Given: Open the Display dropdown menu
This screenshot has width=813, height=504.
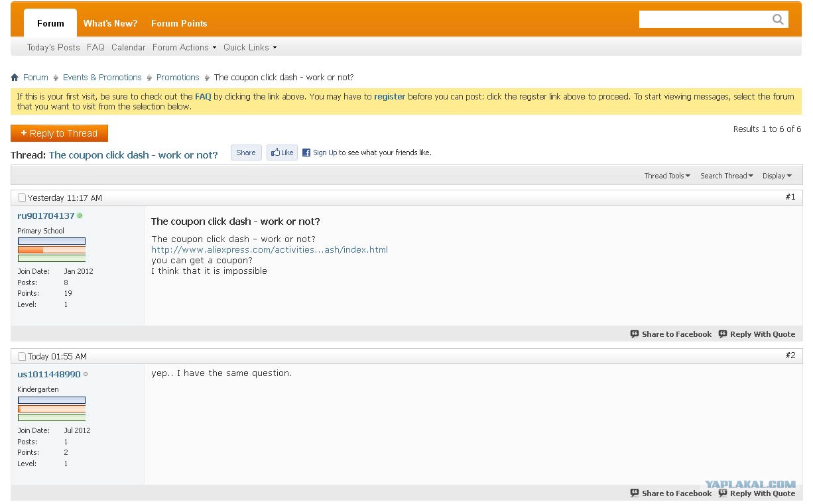Looking at the screenshot, I should coord(777,176).
